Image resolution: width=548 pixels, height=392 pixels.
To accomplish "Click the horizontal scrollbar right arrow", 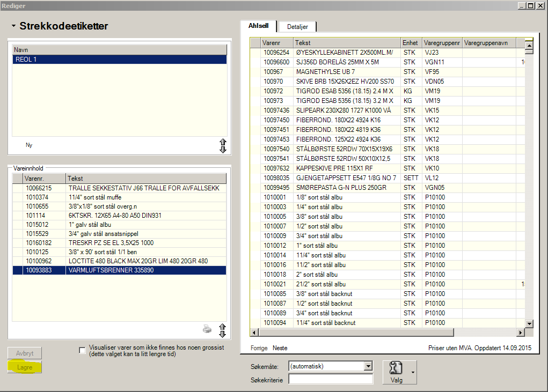I will (x=521, y=332).
